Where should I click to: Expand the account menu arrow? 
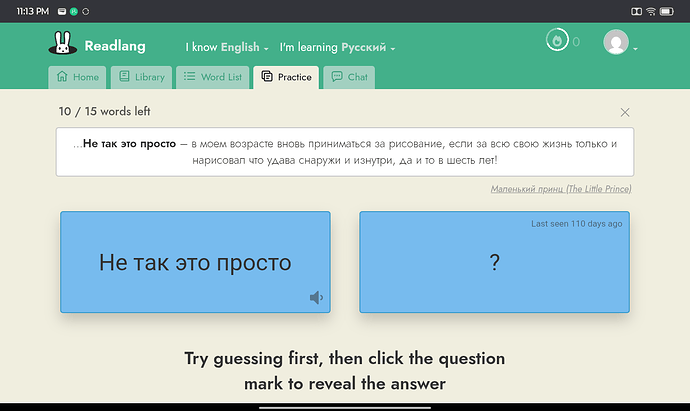point(635,49)
